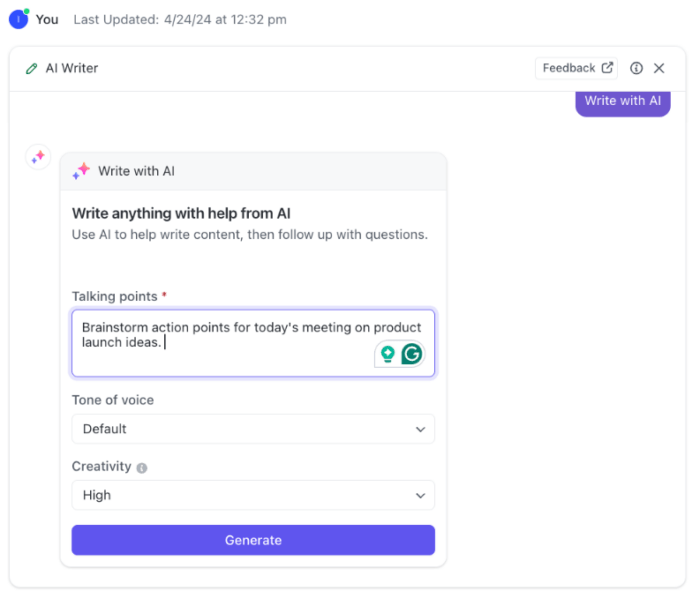Click the AI Writer panel title

pos(72,69)
